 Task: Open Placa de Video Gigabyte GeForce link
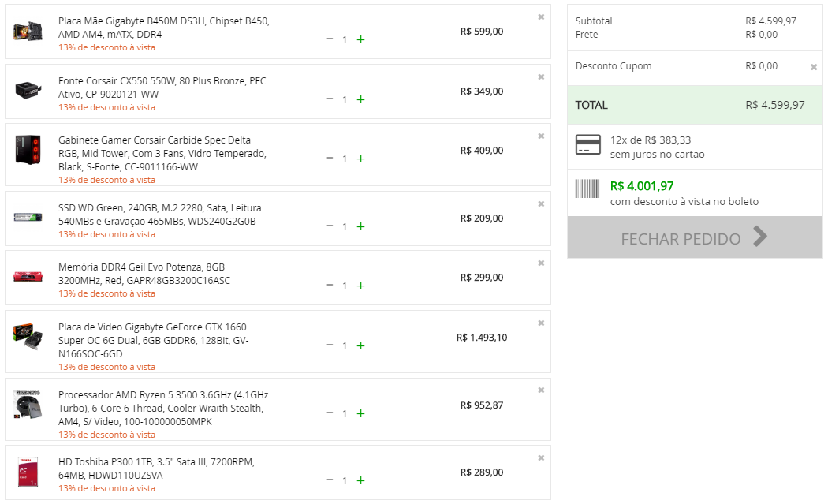coord(153,340)
